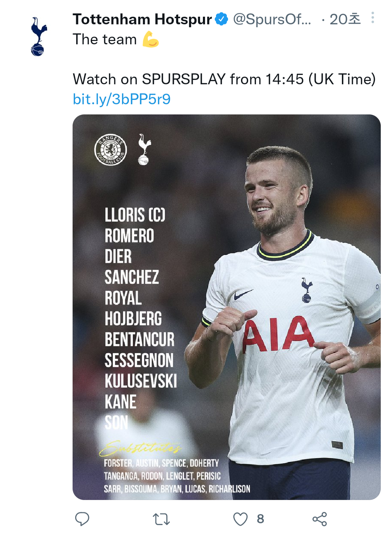Image resolution: width=392 pixels, height=536 pixels.
Task: Click the Rangers Football Club crest
Action: (x=110, y=149)
